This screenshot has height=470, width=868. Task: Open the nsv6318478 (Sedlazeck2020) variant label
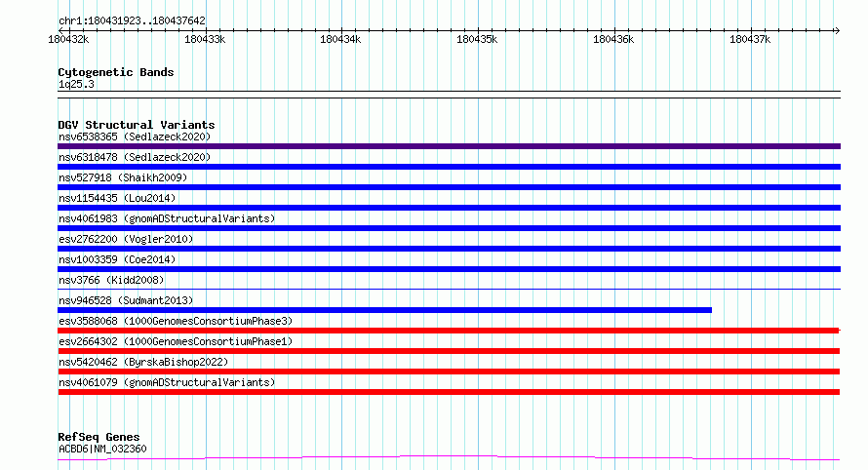click(135, 157)
